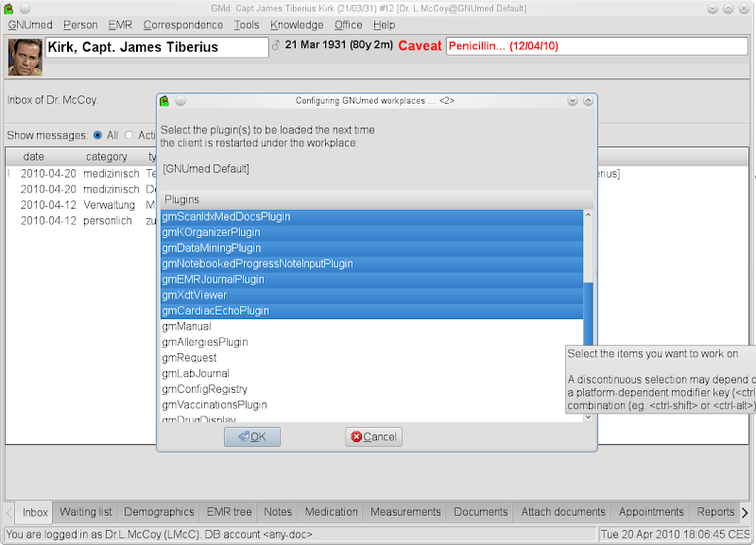Sort inbox by the date column header
Image resolution: width=756 pixels, height=545 pixels.
tap(34, 157)
